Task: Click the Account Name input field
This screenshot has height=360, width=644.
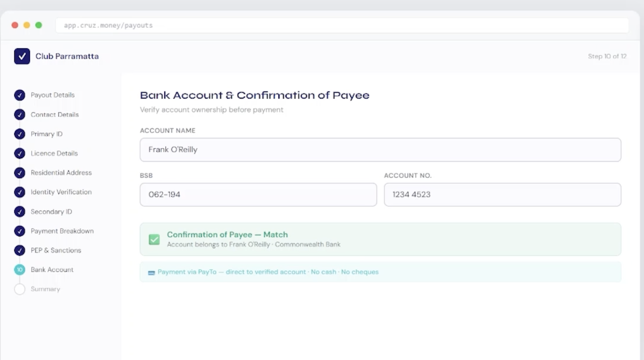Action: coord(380,150)
